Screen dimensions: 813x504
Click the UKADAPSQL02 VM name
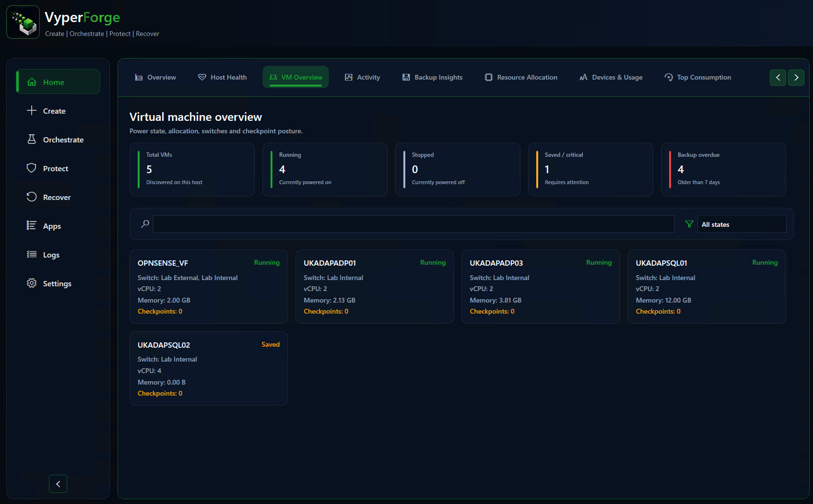coord(164,345)
